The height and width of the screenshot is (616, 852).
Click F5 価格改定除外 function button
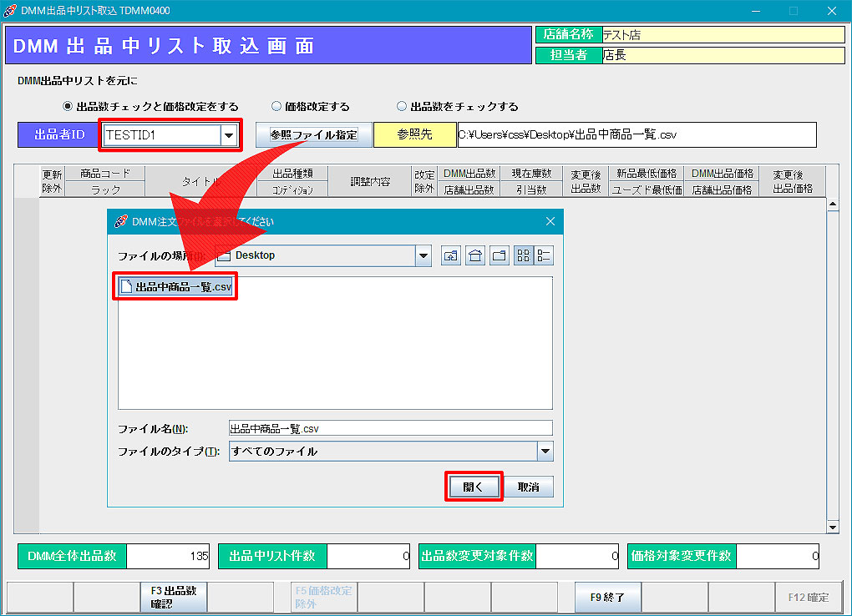324,597
